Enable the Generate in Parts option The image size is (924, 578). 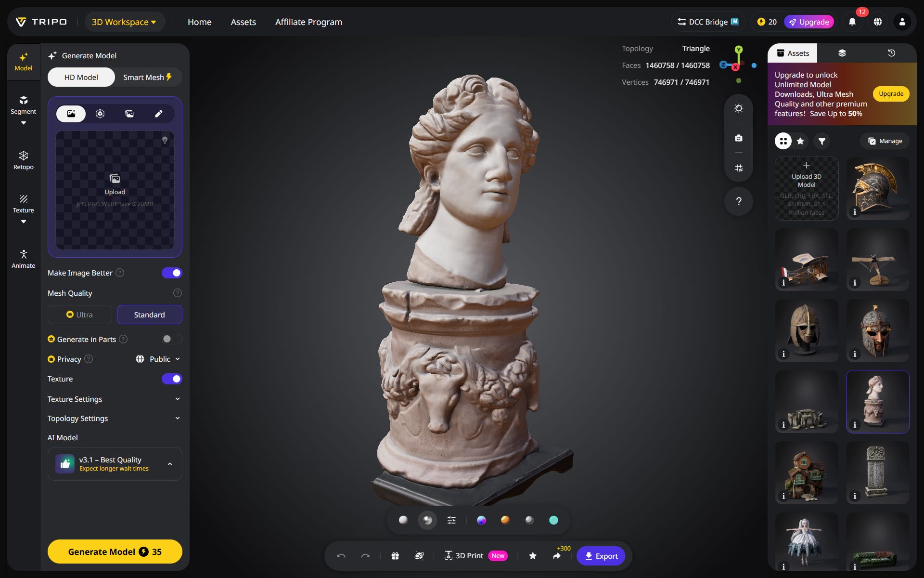click(x=171, y=339)
